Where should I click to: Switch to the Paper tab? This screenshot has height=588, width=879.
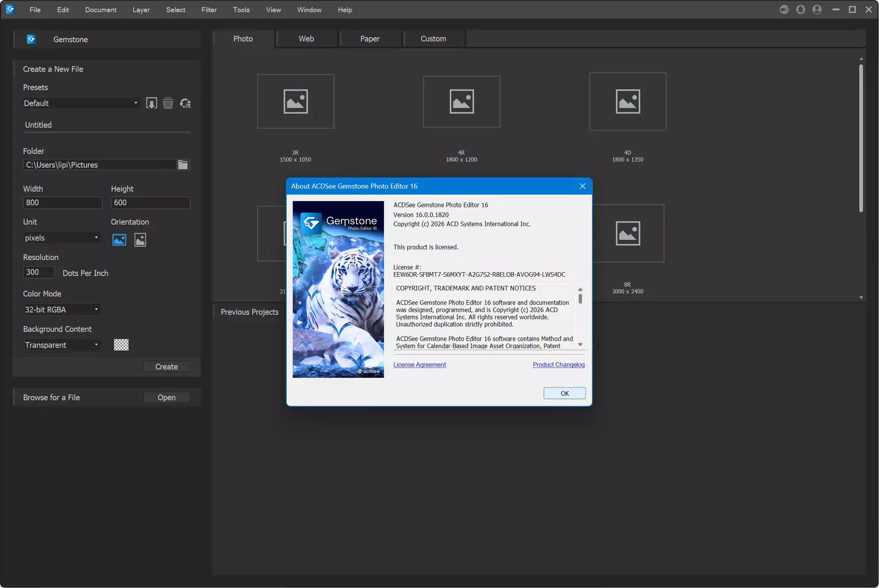[370, 39]
